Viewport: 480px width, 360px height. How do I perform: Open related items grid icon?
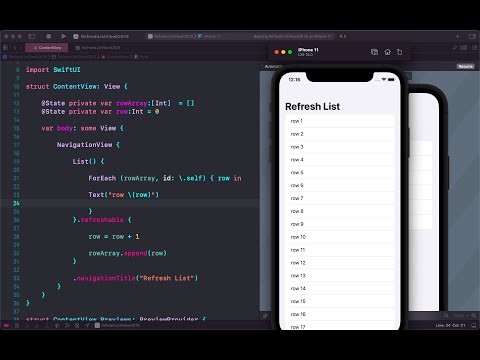point(5,48)
